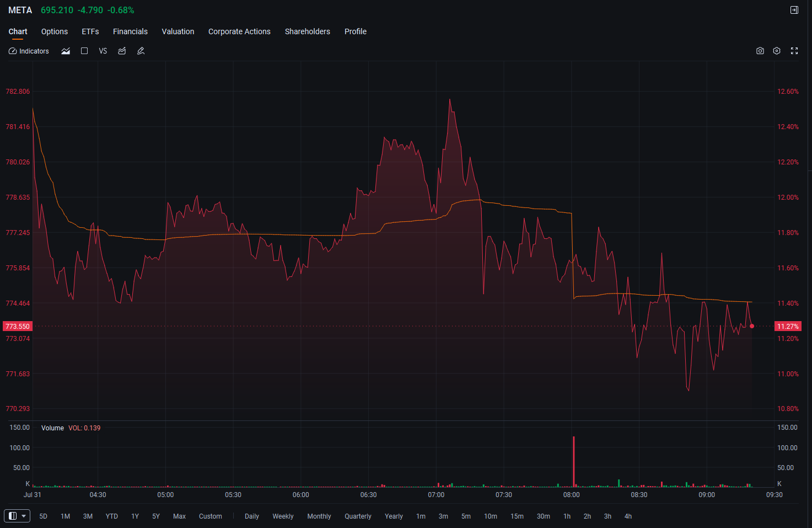
Task: Select the 5D time range
Action: 44,516
